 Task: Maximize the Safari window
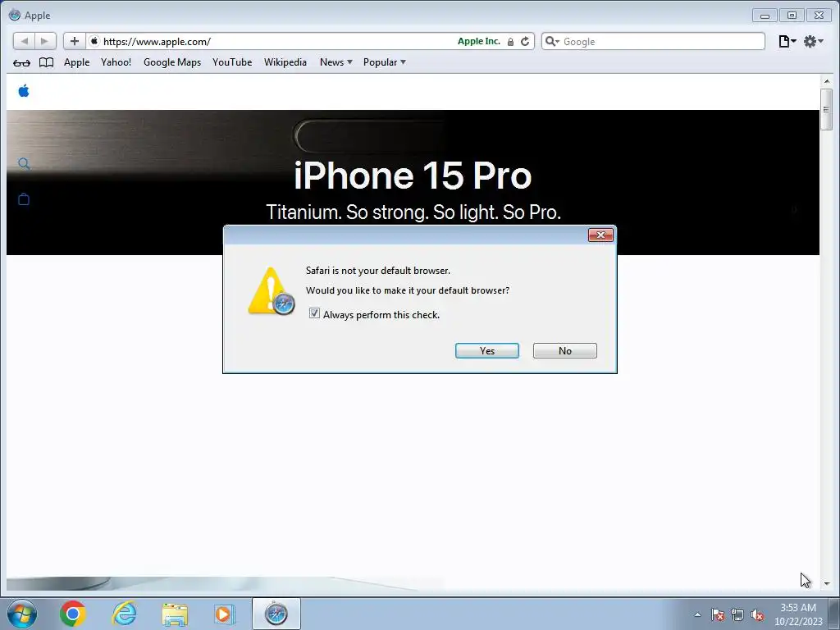pos(792,15)
